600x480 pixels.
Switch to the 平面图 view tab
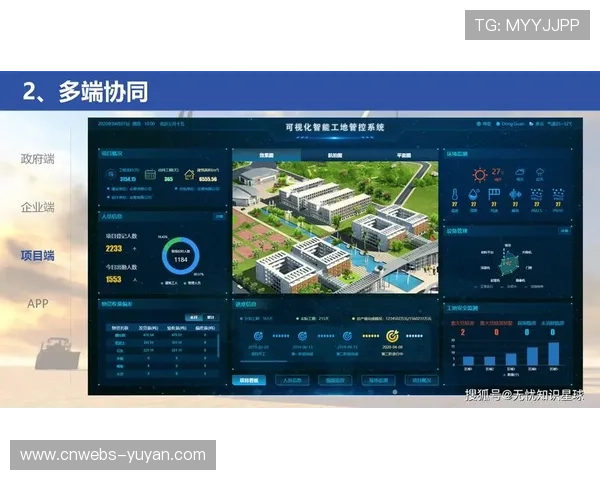pyautogui.click(x=404, y=155)
